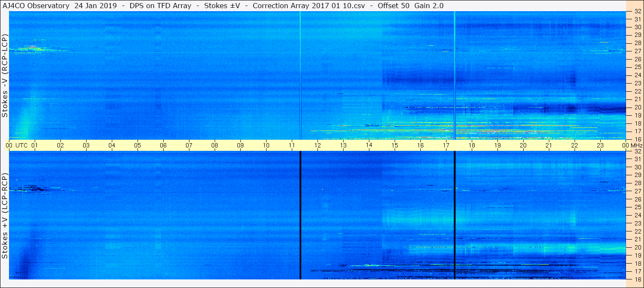Screen dimensions: 644x288
Task: Select hour '21' on the UTC time axis
Action: (549, 146)
